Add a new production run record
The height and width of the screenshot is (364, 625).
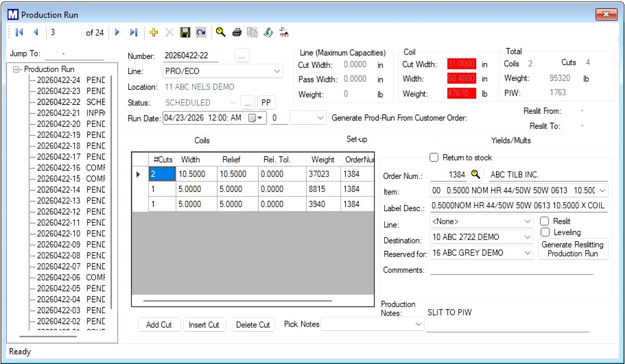point(153,32)
